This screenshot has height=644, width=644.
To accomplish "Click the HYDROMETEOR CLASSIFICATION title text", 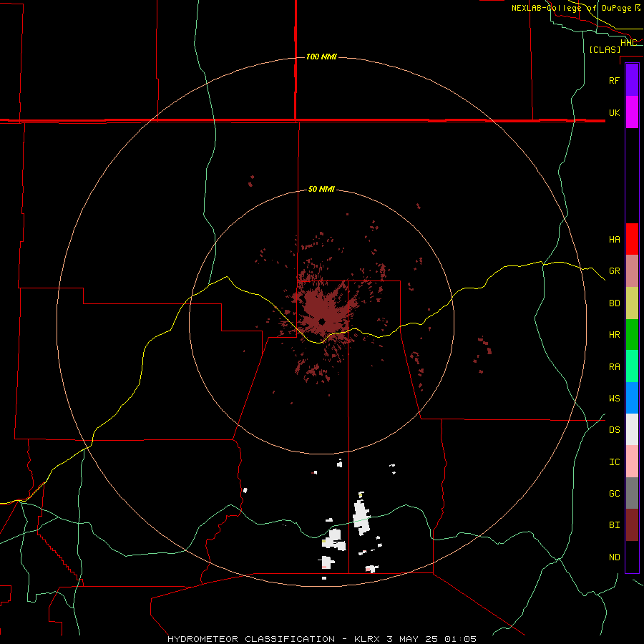I will point(251,639).
